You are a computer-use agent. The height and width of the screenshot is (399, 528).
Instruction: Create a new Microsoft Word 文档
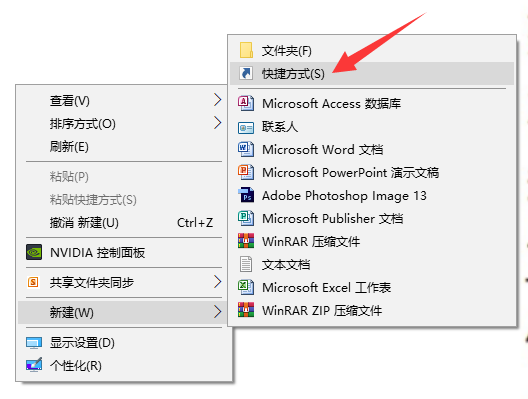(372, 149)
